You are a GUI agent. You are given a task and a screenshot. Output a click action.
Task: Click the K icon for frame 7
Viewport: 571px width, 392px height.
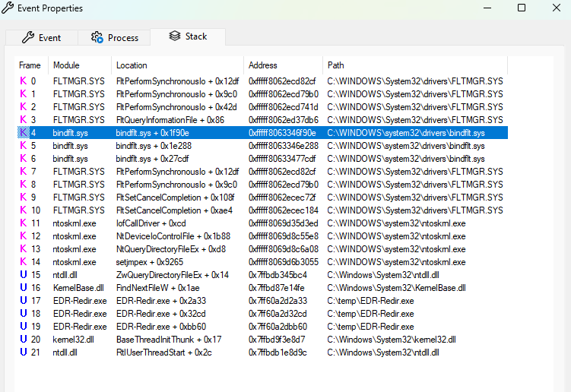23,172
